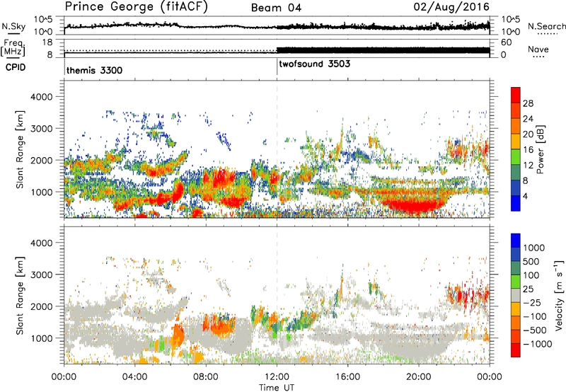
Task: Click the 'N.Search' legend label
Action: pyautogui.click(x=547, y=26)
